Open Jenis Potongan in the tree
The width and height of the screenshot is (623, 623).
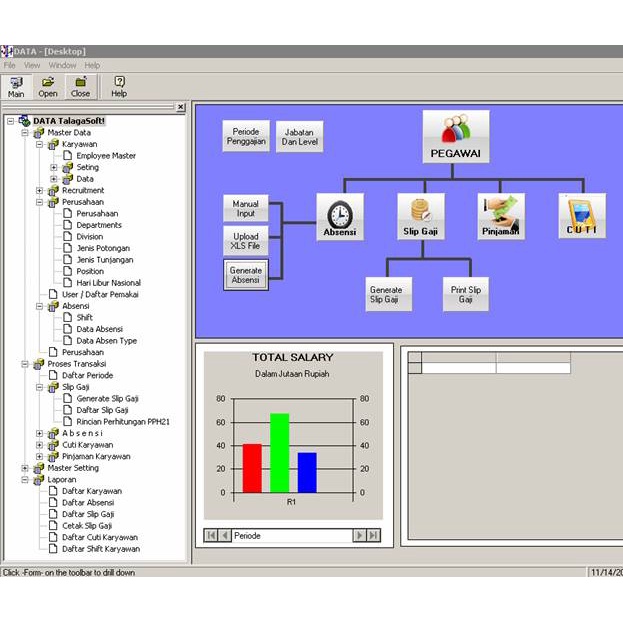tap(103, 248)
